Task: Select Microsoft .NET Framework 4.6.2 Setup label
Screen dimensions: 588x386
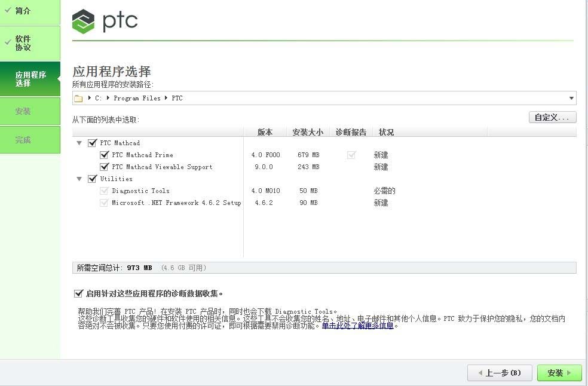Action: tap(176, 203)
